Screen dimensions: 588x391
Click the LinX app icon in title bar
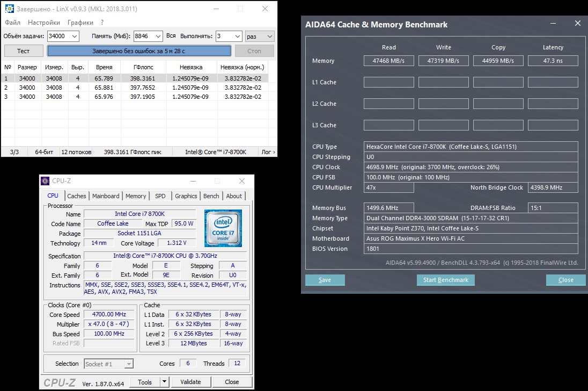[x=9, y=9]
